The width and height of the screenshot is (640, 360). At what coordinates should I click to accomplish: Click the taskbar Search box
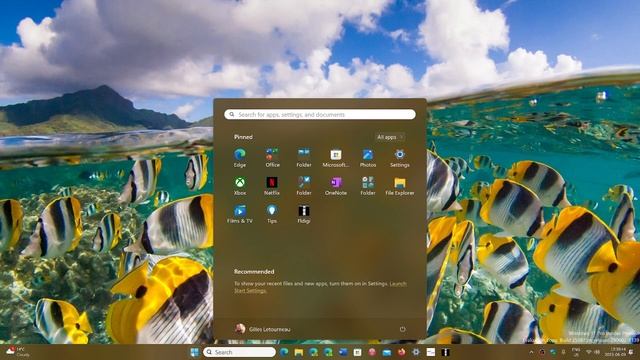[239, 352]
